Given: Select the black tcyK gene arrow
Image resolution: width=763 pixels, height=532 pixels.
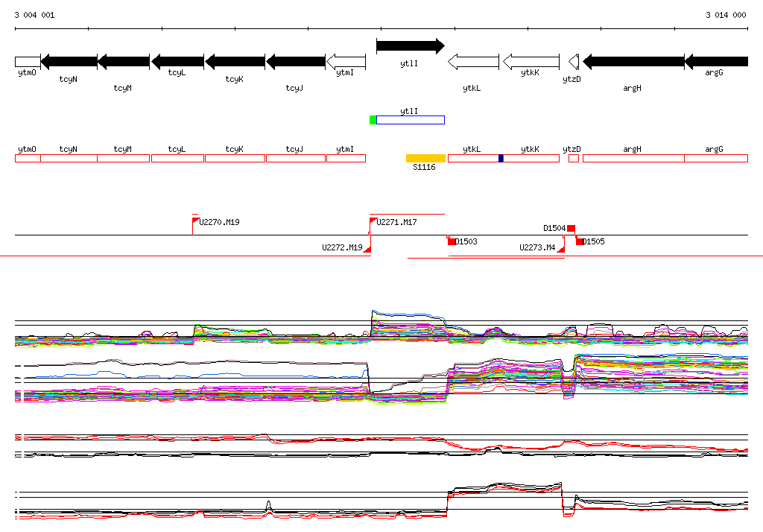Looking at the screenshot, I should tap(235, 61).
